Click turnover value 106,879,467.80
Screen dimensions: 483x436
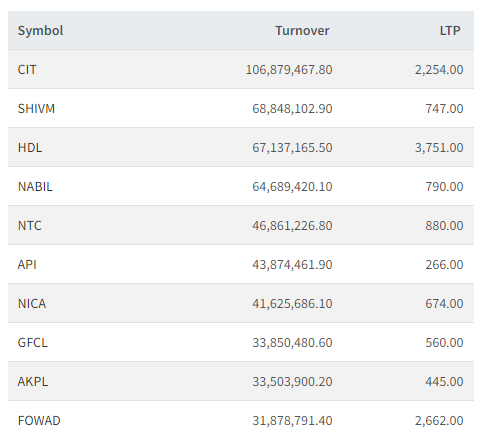289,70
